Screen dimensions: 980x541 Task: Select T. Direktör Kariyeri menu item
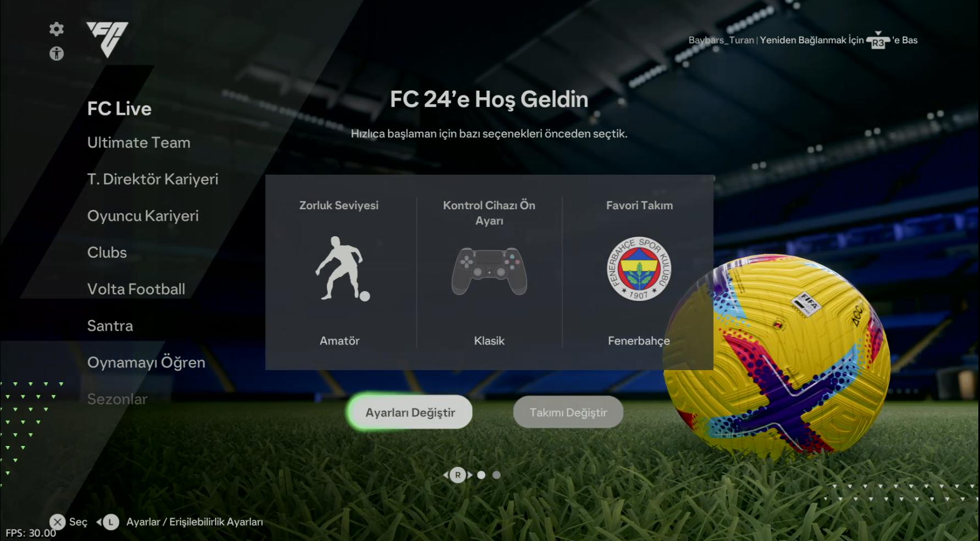pos(153,179)
